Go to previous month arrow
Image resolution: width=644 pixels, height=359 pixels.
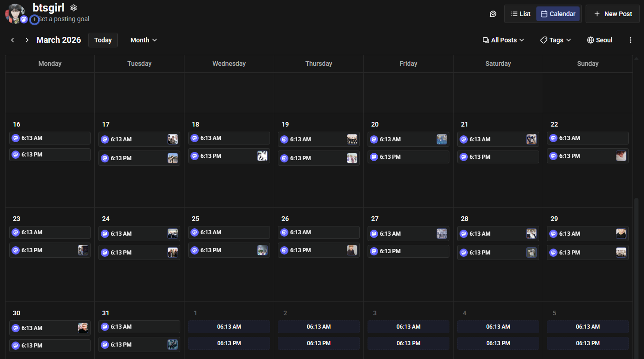(x=12, y=40)
